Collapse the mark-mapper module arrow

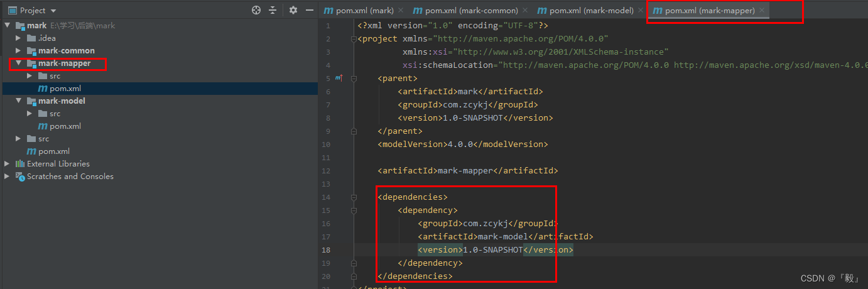click(x=19, y=63)
